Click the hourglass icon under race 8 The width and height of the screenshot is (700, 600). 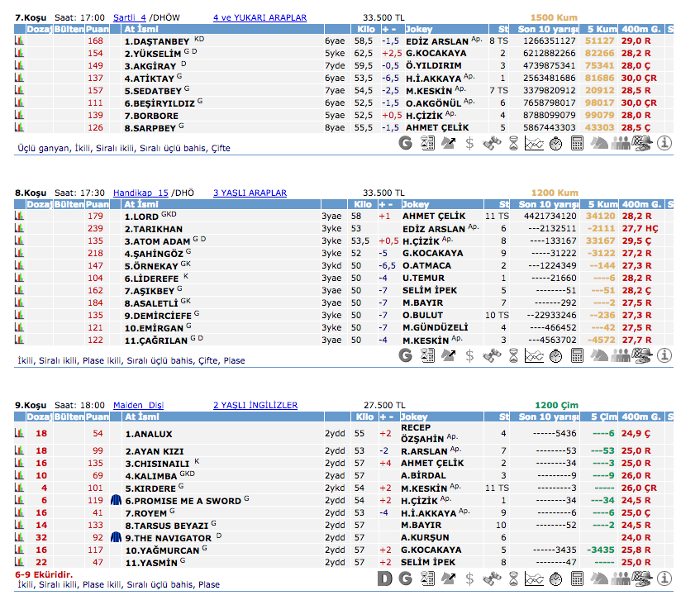click(x=512, y=355)
